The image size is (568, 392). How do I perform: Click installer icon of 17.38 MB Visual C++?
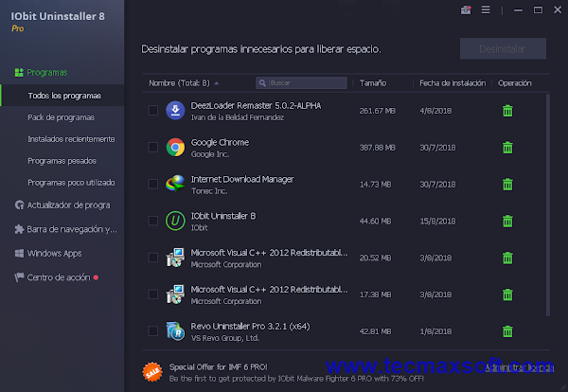(175, 294)
